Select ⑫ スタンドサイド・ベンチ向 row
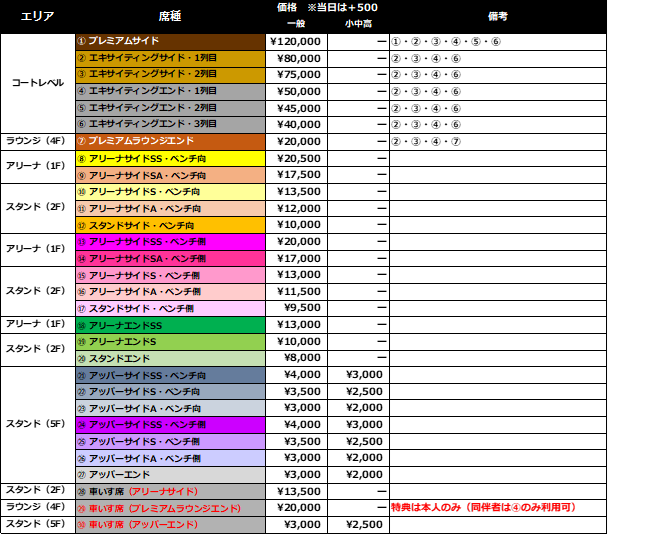This screenshot has height=559, width=650. [170, 225]
